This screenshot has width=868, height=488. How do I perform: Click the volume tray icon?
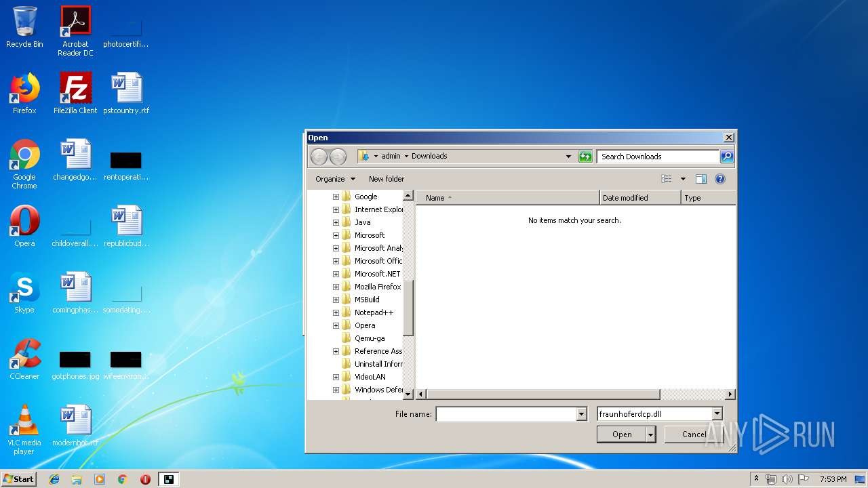pyautogui.click(x=787, y=479)
